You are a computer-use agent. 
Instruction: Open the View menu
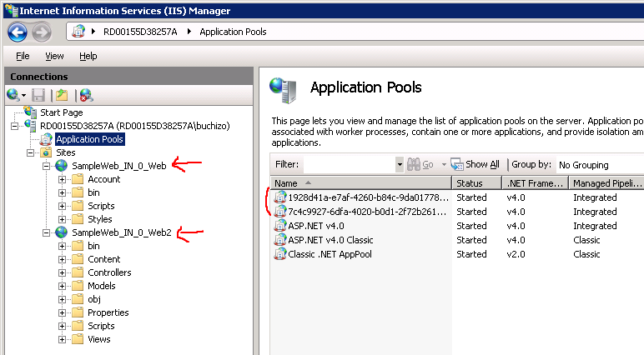point(54,56)
